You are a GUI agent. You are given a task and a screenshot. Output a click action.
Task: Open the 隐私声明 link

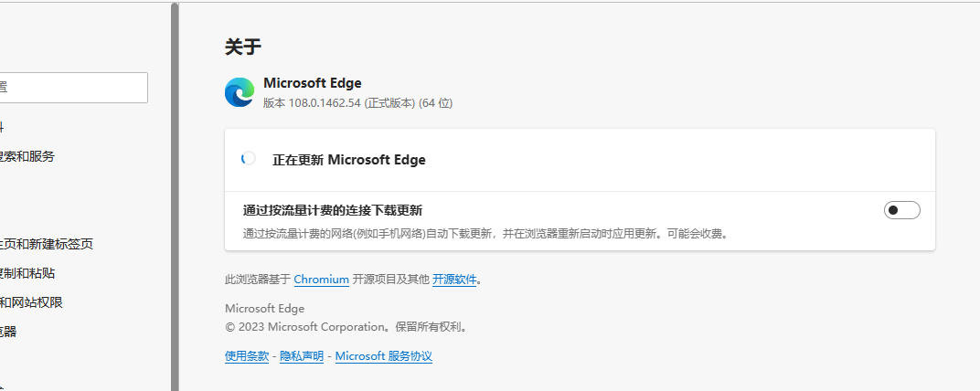[x=302, y=356]
